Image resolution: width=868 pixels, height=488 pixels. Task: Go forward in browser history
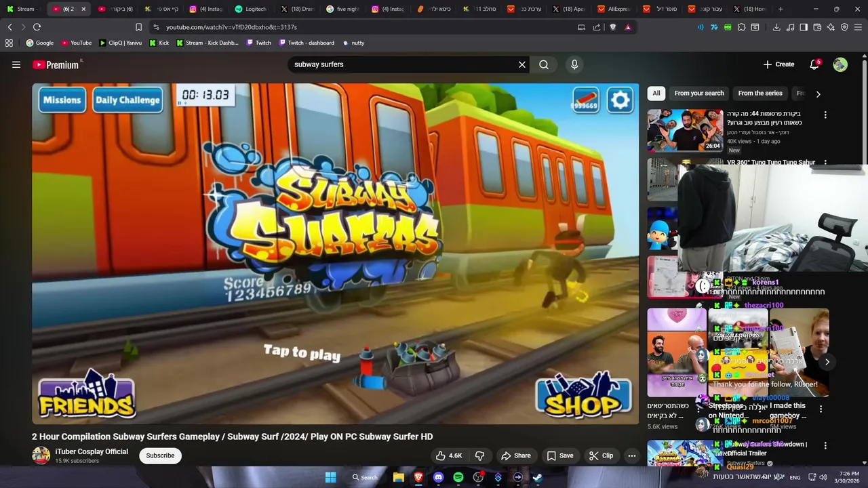(23, 27)
